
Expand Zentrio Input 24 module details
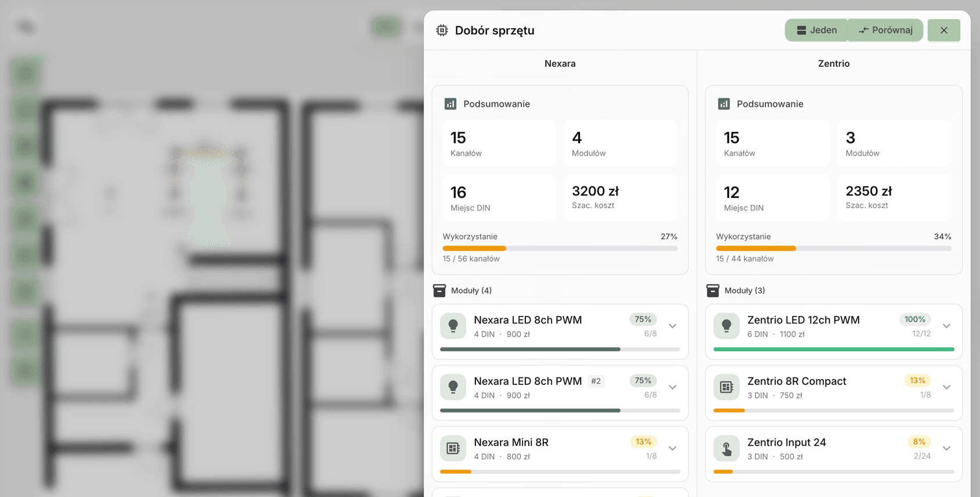(946, 448)
